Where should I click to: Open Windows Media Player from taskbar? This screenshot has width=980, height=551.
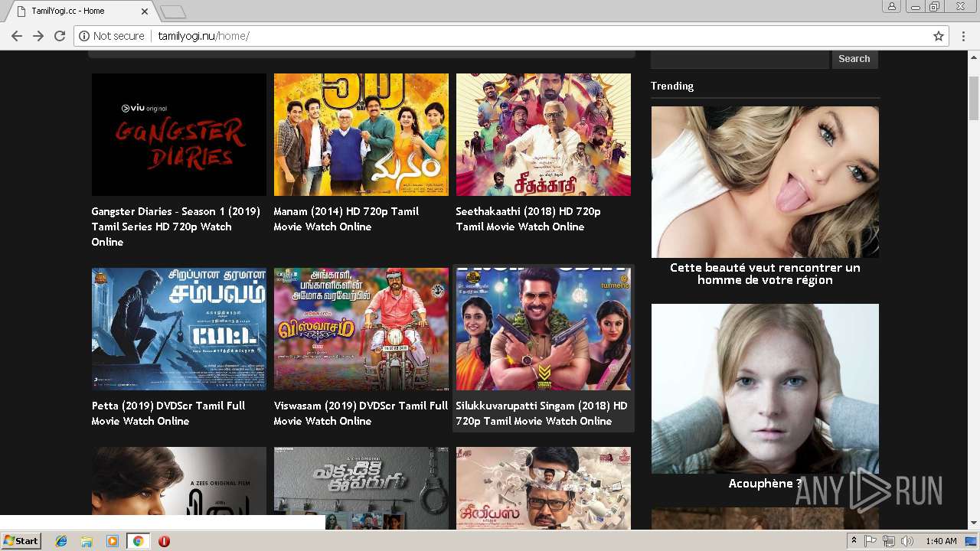113,541
